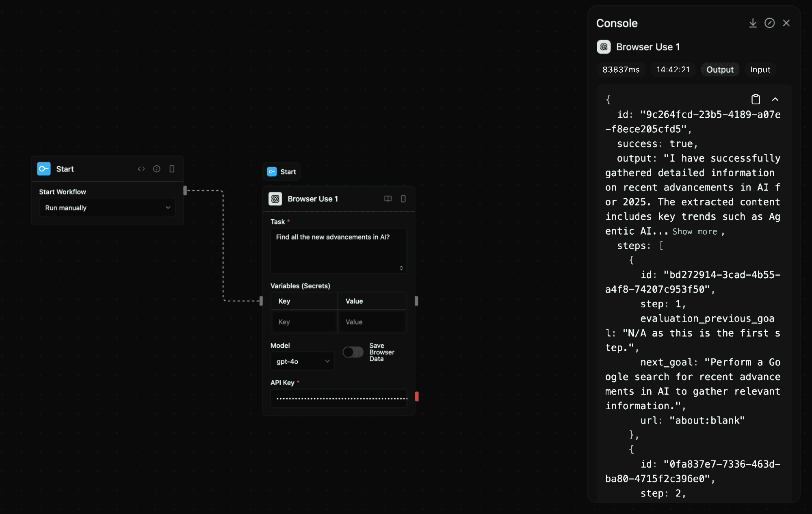Expand truncated output via Show more
812x514 pixels.
pos(695,231)
